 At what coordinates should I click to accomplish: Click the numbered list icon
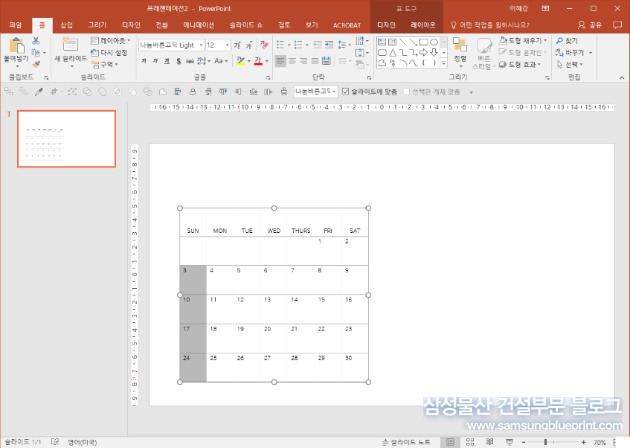[298, 45]
